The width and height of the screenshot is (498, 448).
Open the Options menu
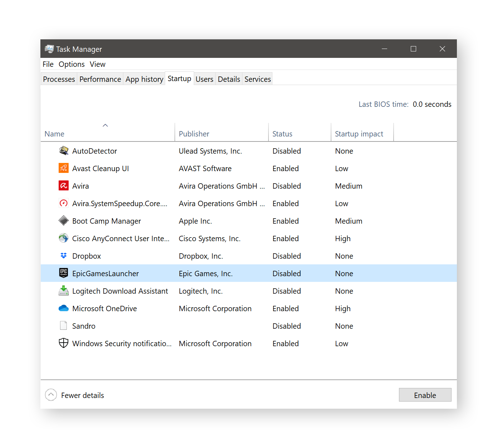pyautogui.click(x=72, y=64)
